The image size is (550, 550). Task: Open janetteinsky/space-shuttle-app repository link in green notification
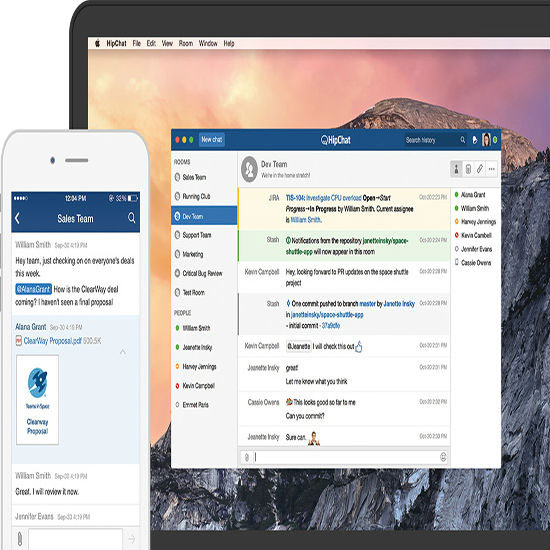click(x=347, y=246)
